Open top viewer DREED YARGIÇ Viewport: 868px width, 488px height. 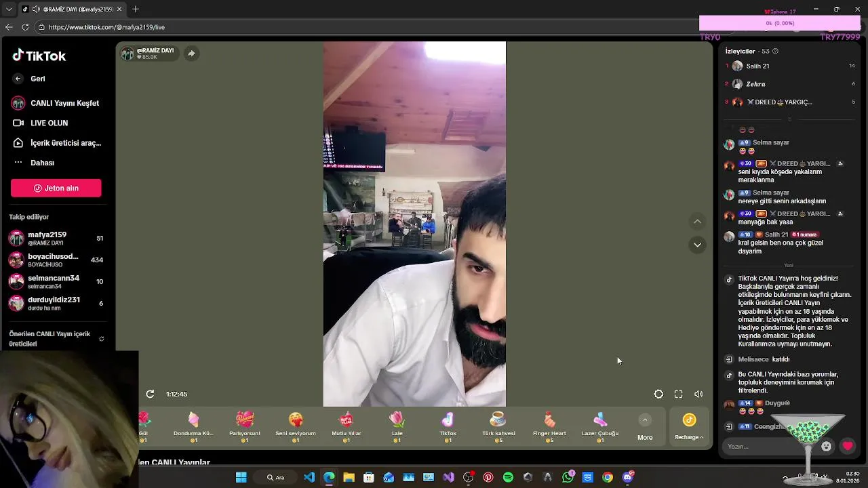789,102
